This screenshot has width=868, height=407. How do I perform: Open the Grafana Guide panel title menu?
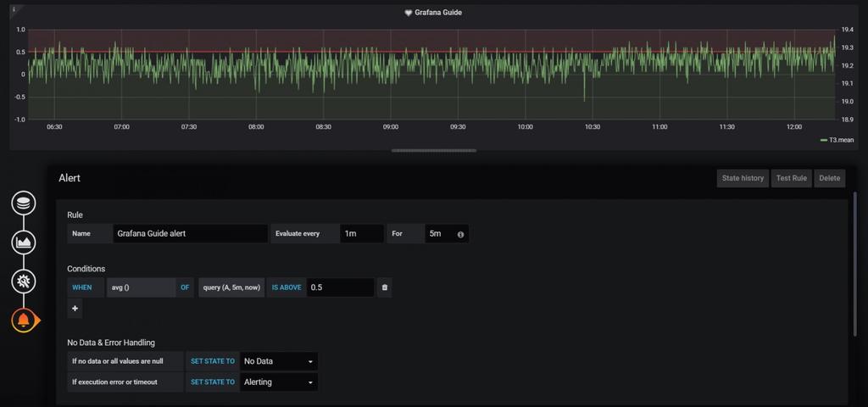(438, 12)
